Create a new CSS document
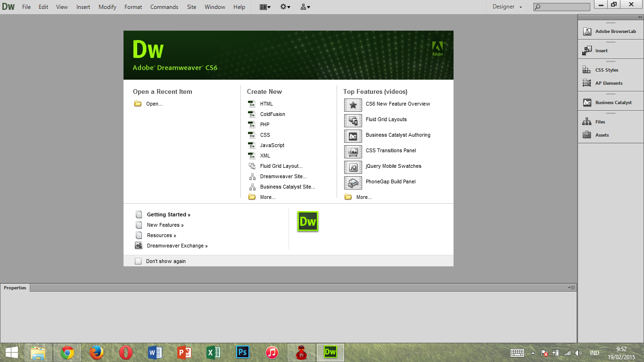 [x=265, y=135]
